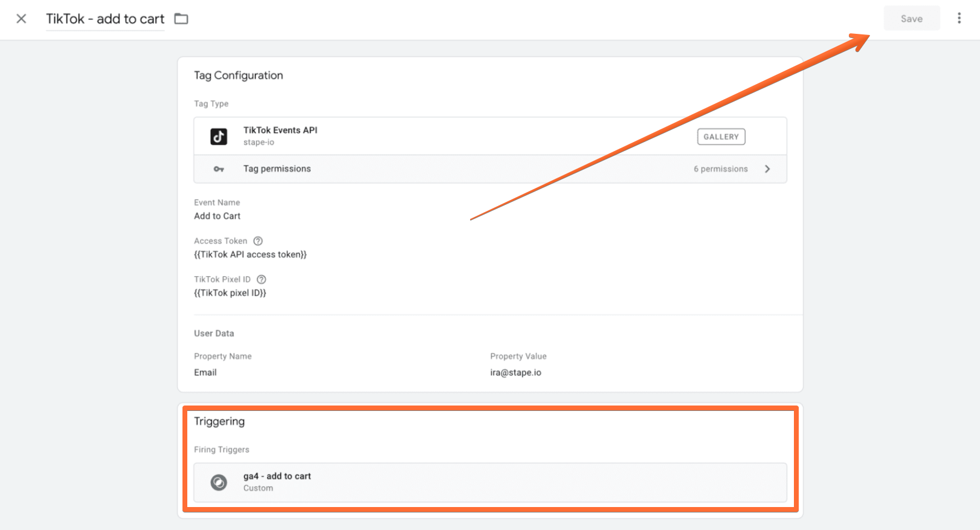Viewport: 980px width, 530px height.
Task: Open the folder icon beside tag name
Action: [181, 19]
